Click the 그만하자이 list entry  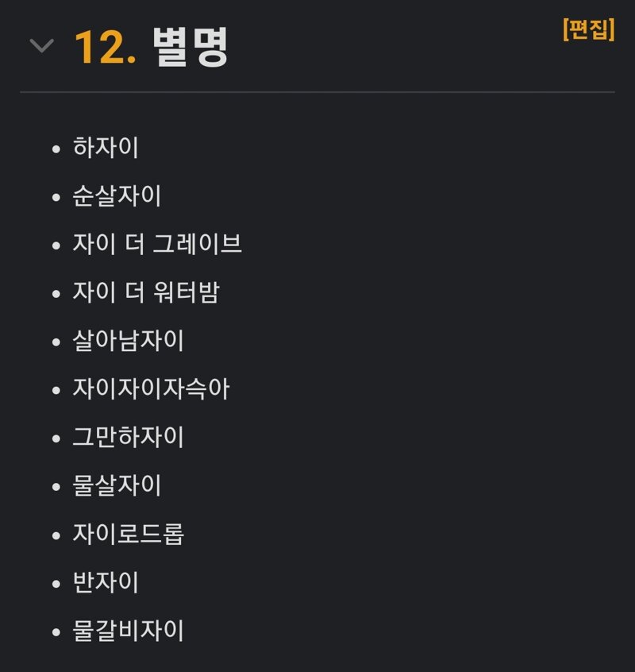coord(128,438)
